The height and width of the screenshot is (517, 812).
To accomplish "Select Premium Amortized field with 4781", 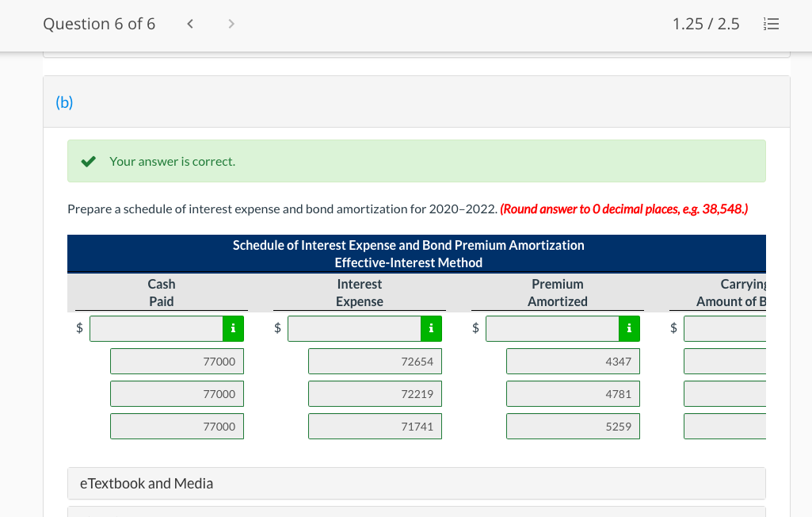I will tap(574, 394).
